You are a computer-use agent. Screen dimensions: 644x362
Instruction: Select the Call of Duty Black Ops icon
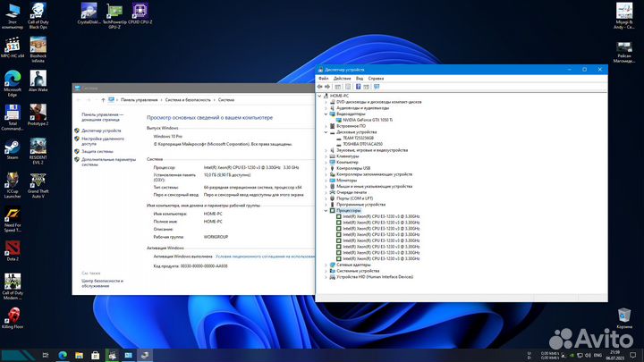[x=38, y=15]
